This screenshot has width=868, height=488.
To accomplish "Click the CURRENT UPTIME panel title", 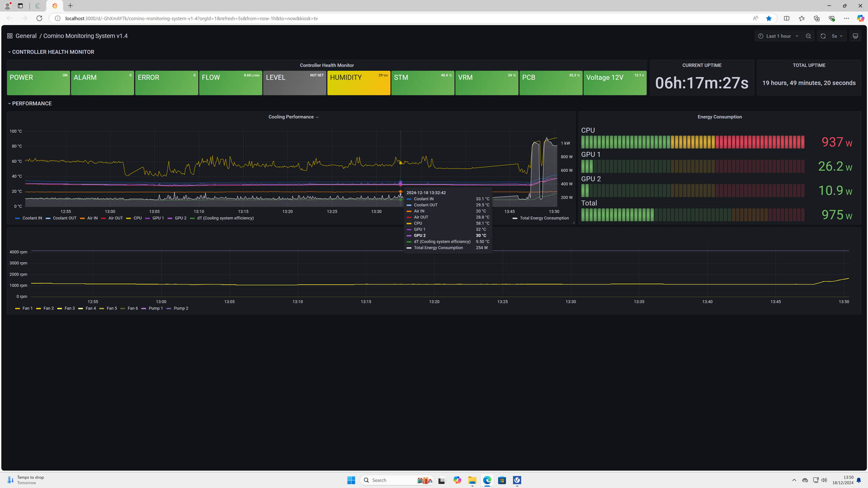I will pos(702,66).
